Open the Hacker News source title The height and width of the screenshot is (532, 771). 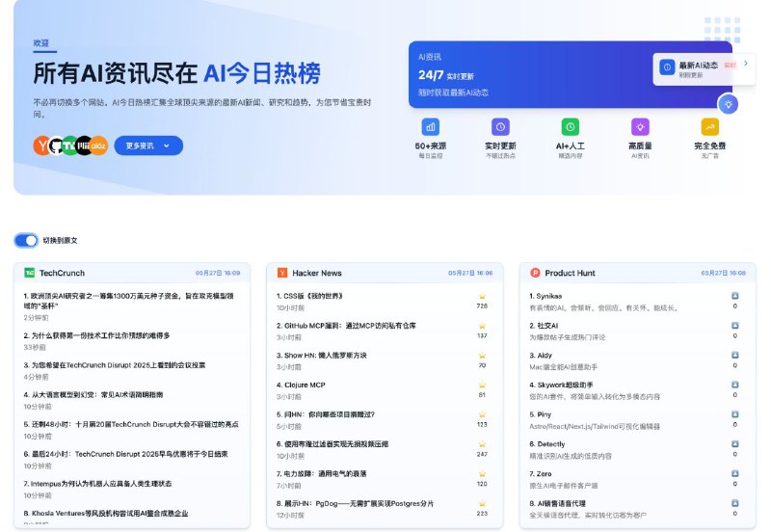[x=317, y=273]
